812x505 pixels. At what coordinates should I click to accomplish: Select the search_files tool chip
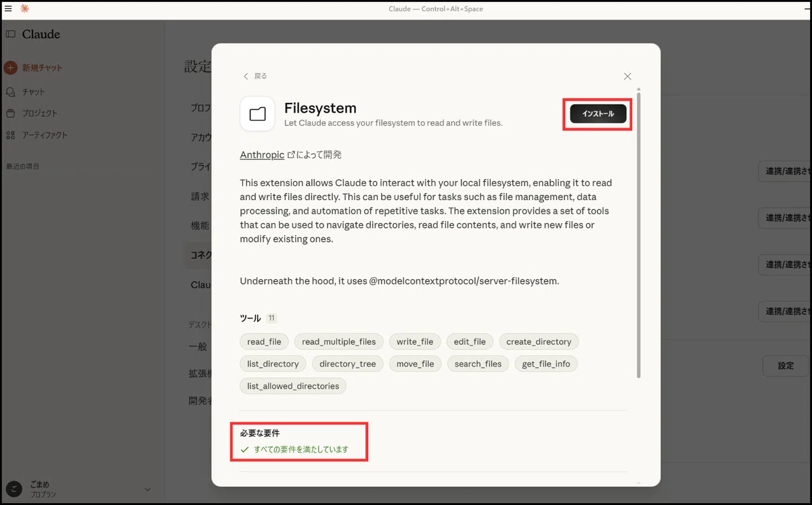[478, 364]
